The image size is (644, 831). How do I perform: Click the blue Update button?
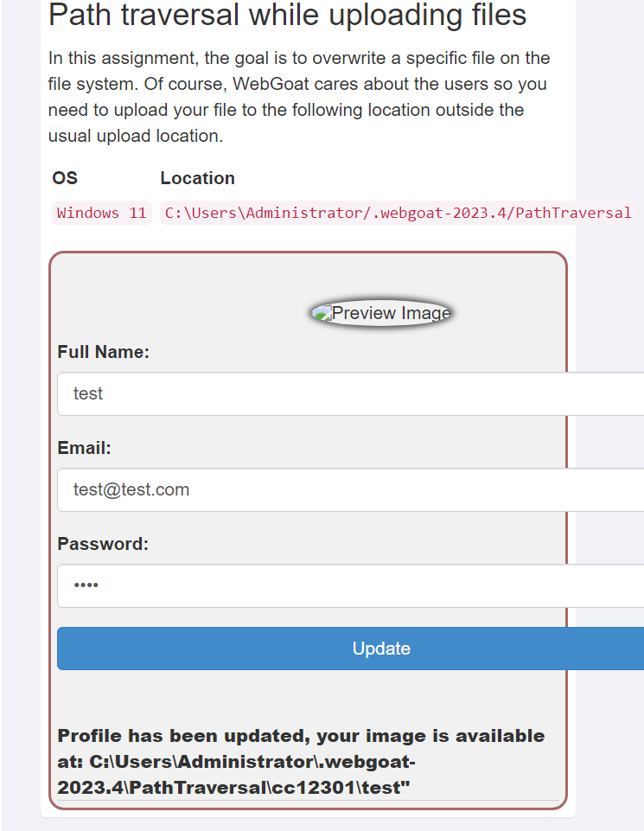point(351,649)
